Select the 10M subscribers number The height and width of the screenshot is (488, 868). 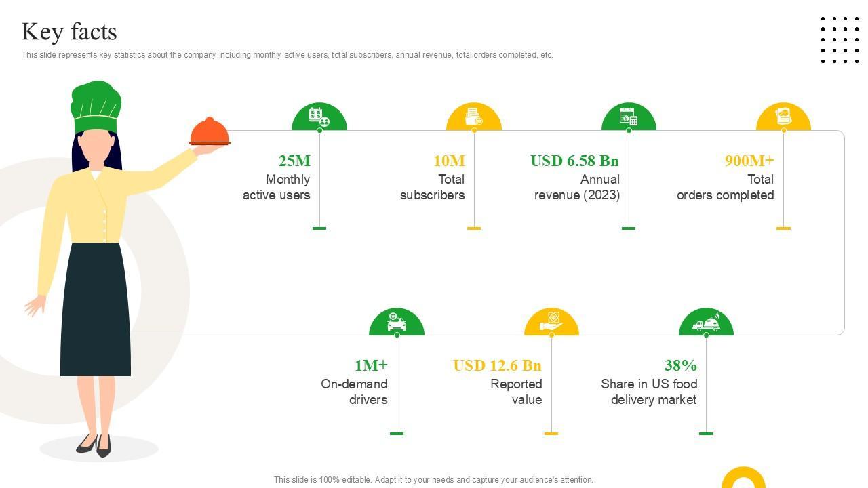point(449,161)
